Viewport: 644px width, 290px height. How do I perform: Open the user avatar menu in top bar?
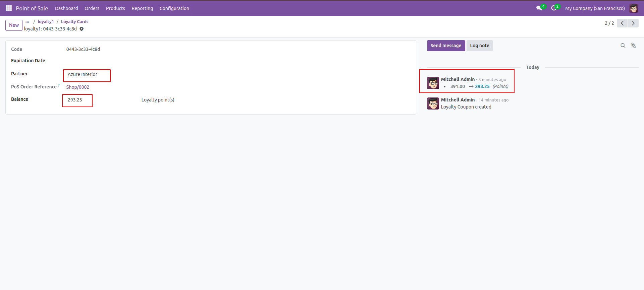[634, 8]
